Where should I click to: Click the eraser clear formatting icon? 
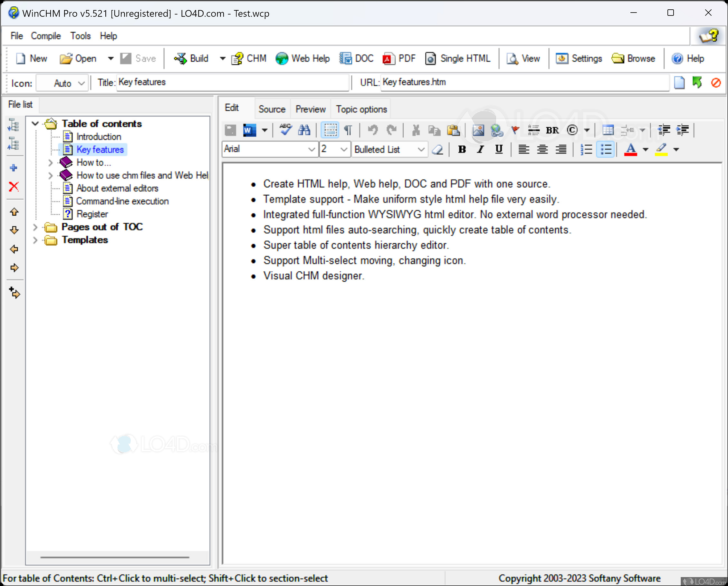tap(438, 149)
